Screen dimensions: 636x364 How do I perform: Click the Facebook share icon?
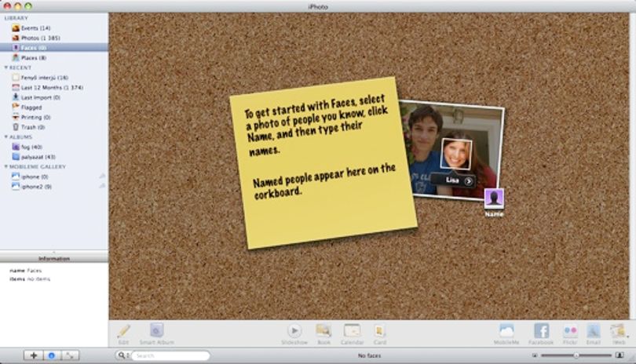pos(542,331)
